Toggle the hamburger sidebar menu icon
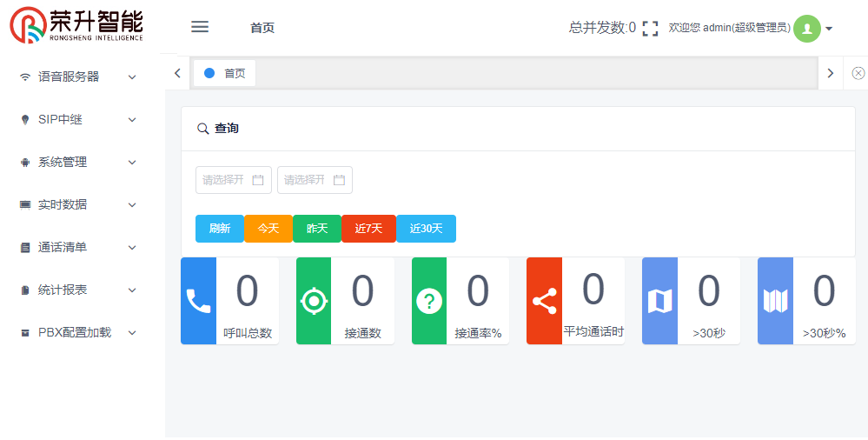The width and height of the screenshot is (868, 440). click(200, 27)
